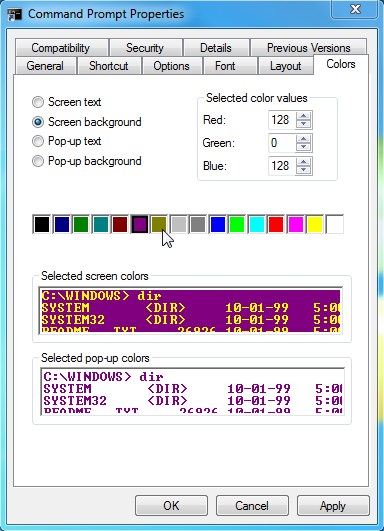Pick the dark red maroon swatch
The height and width of the screenshot is (531, 384).
pos(120,224)
